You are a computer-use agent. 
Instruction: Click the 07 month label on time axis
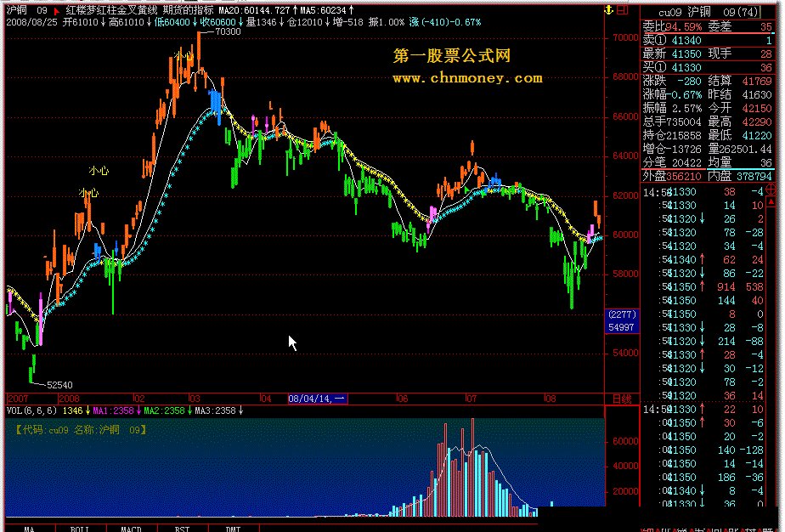(x=472, y=399)
